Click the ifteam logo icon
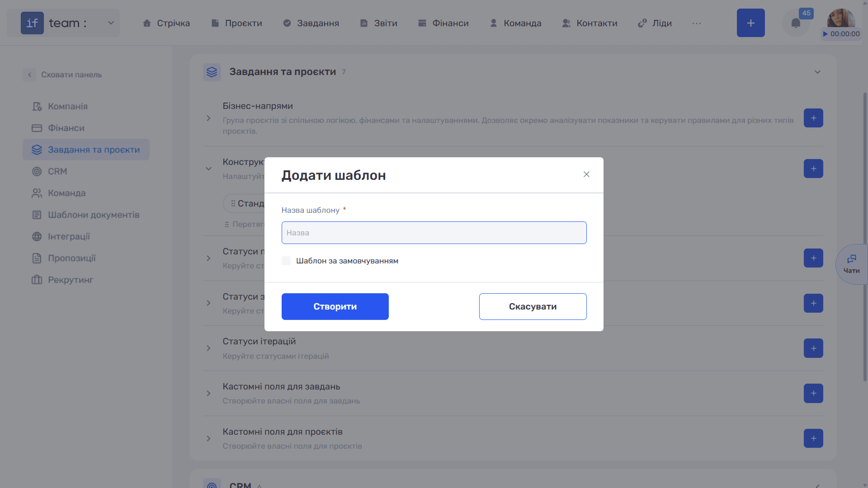868x488 pixels. point(32,23)
